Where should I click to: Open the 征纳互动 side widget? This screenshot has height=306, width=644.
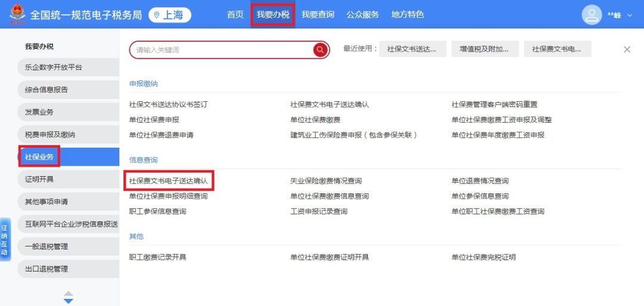(4, 240)
